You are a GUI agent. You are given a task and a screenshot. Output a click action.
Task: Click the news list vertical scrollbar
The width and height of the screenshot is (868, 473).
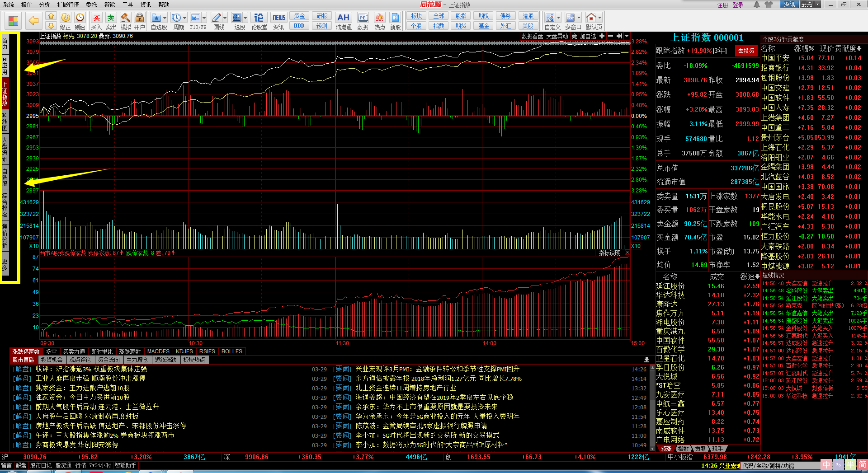[x=652, y=407]
